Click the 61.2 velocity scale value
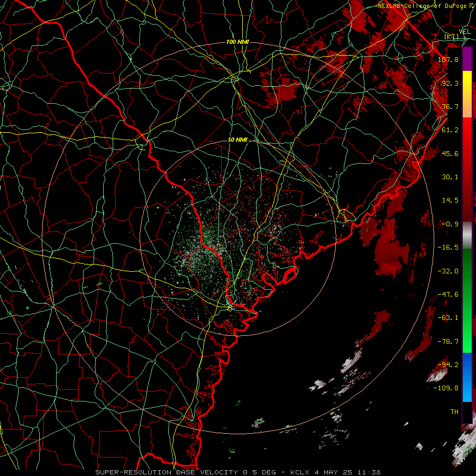The height and width of the screenshot is (476, 476). point(450,130)
